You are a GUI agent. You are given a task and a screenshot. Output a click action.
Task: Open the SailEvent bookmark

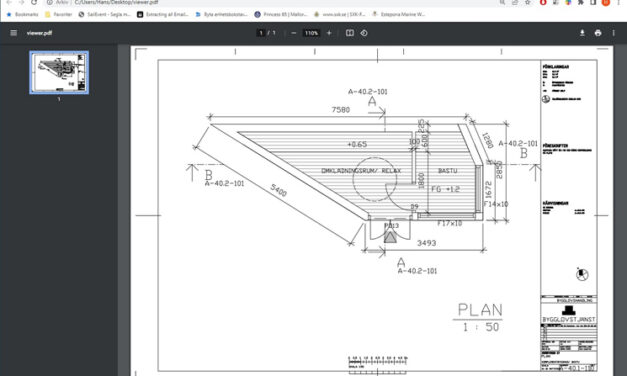pyautogui.click(x=105, y=14)
